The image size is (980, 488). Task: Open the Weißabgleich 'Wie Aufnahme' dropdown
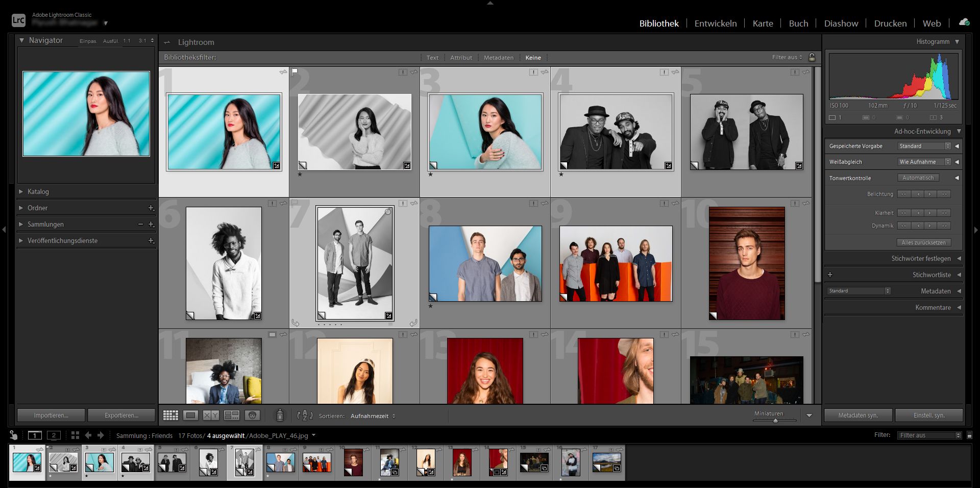click(922, 162)
